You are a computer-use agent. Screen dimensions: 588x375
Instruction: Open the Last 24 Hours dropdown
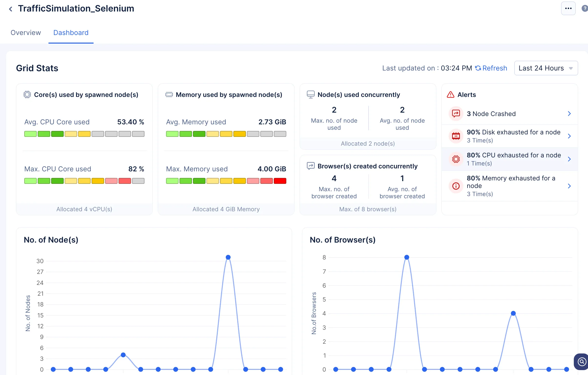tap(546, 68)
